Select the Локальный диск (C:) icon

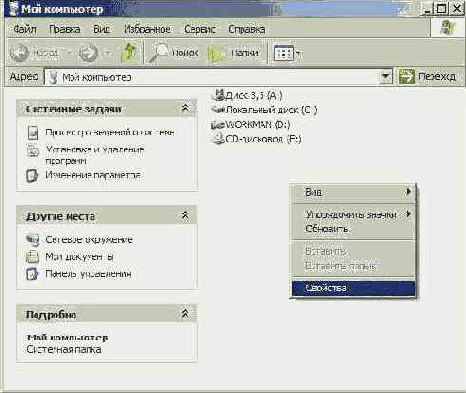pos(218,109)
